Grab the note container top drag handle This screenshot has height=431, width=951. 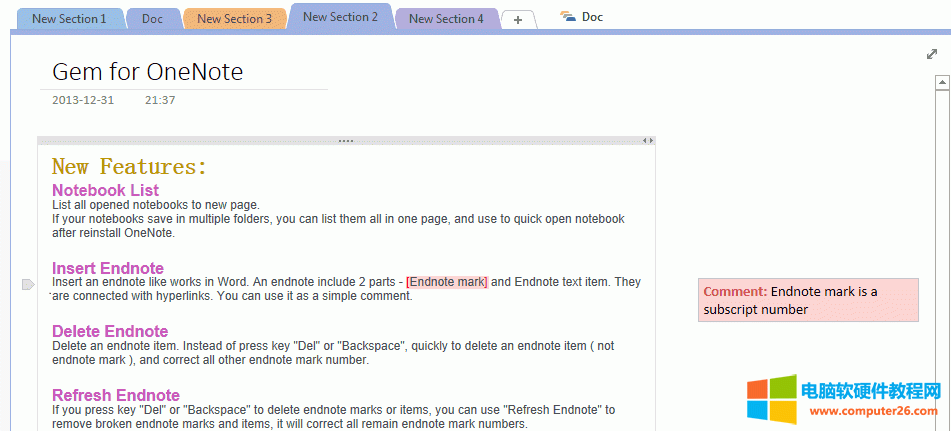click(x=346, y=141)
